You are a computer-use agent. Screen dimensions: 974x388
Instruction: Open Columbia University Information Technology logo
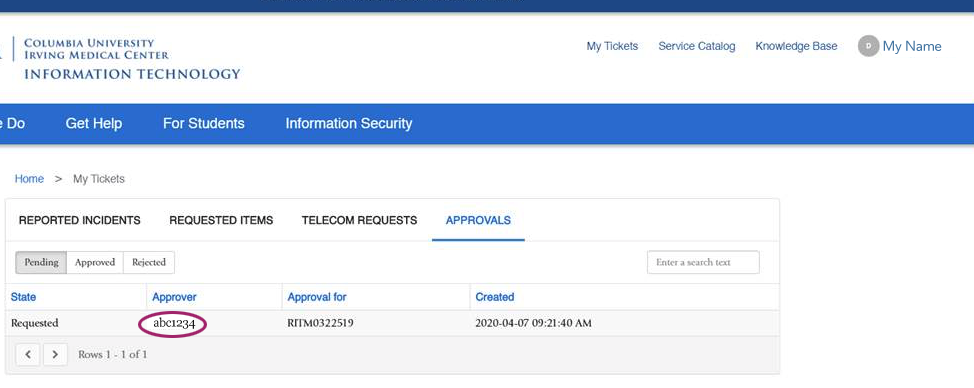pyautogui.click(x=124, y=60)
